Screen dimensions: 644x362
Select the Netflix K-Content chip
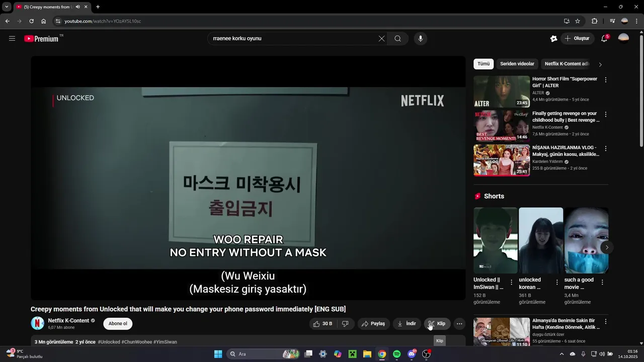click(x=567, y=64)
